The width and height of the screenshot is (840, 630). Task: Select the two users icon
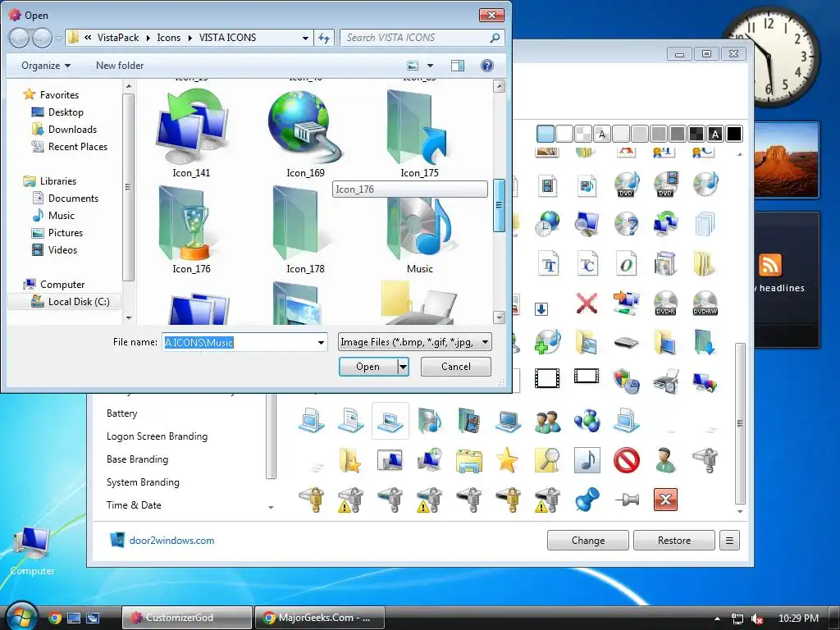(547, 421)
